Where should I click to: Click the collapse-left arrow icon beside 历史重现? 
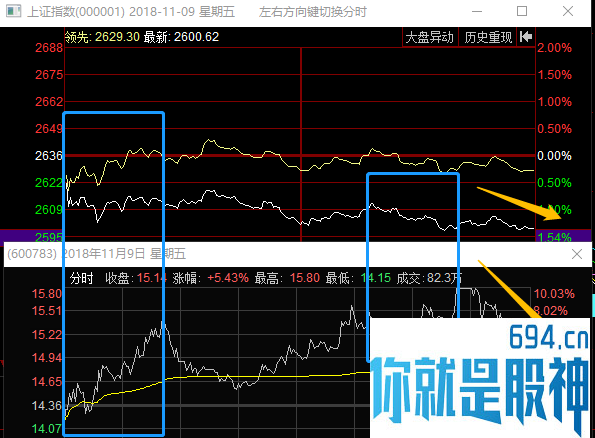point(526,37)
